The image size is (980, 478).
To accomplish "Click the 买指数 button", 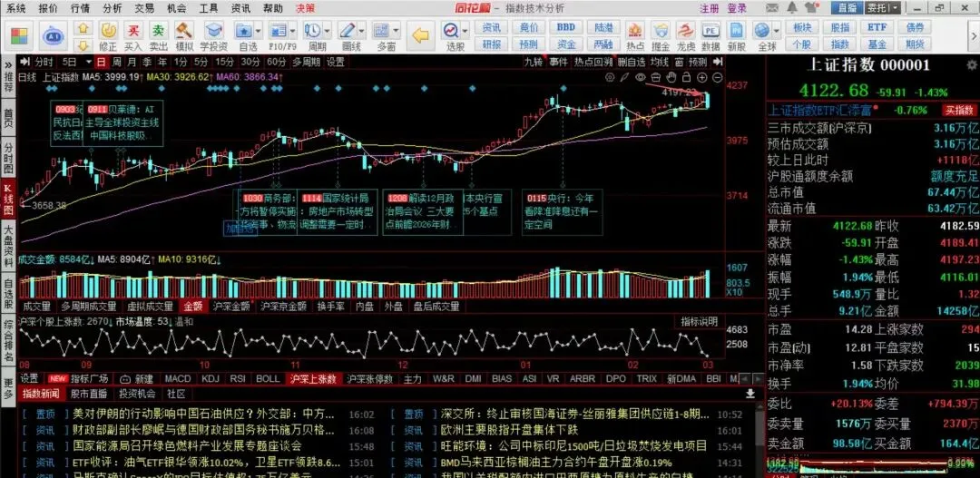I will click(957, 110).
